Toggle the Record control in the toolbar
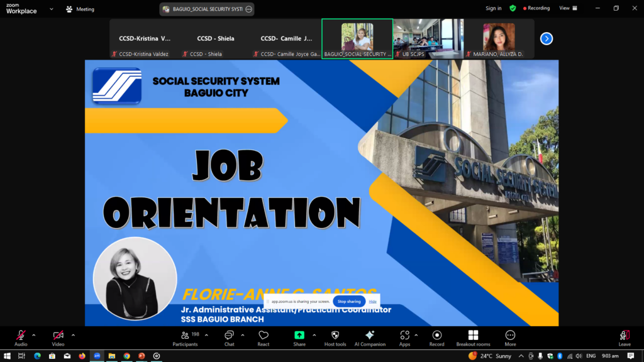This screenshot has height=362, width=644. click(436, 338)
